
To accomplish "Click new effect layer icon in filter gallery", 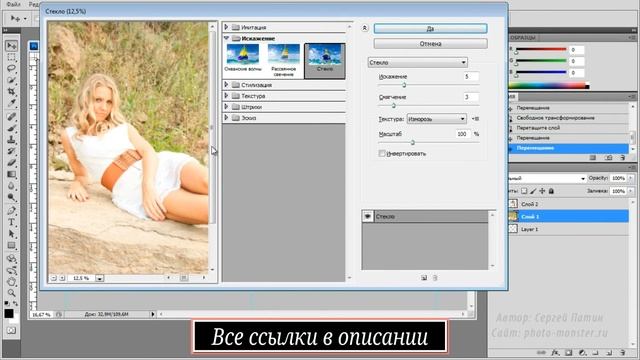I will pyautogui.click(x=424, y=278).
